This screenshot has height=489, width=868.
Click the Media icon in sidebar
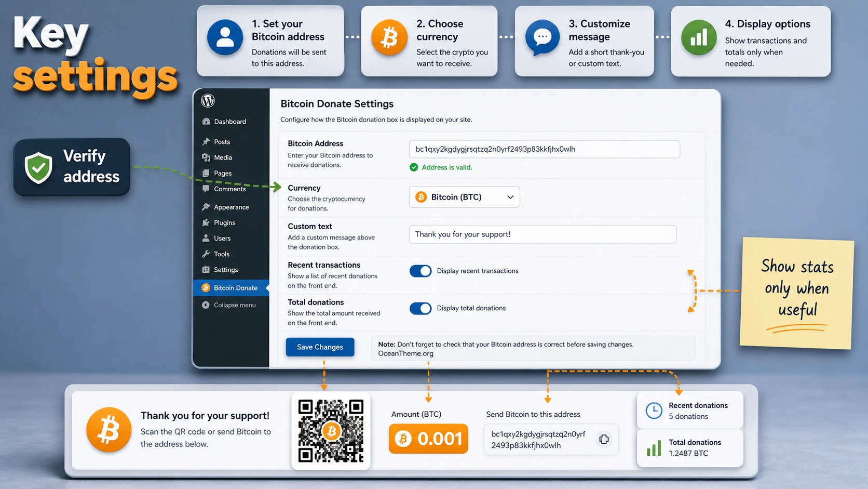click(x=206, y=157)
